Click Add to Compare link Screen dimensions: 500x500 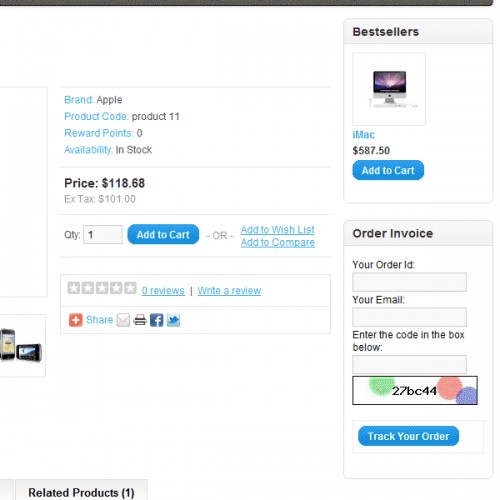(x=278, y=242)
